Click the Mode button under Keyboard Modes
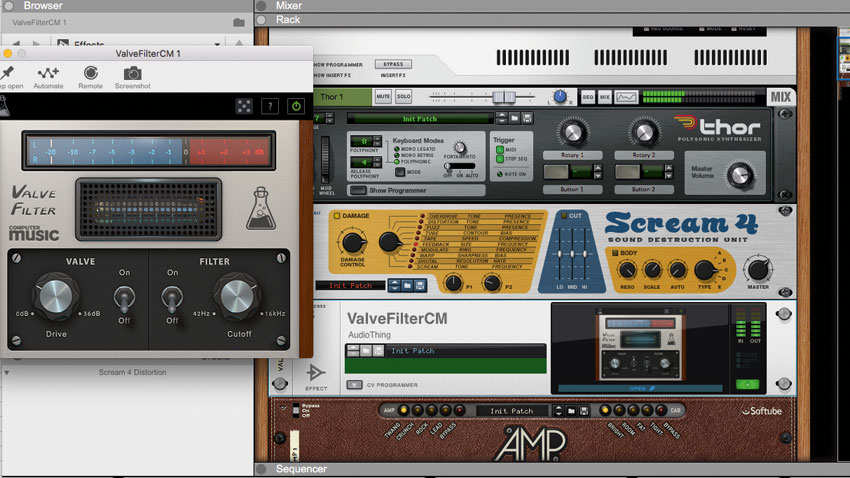The width and height of the screenshot is (850, 478). click(x=400, y=172)
